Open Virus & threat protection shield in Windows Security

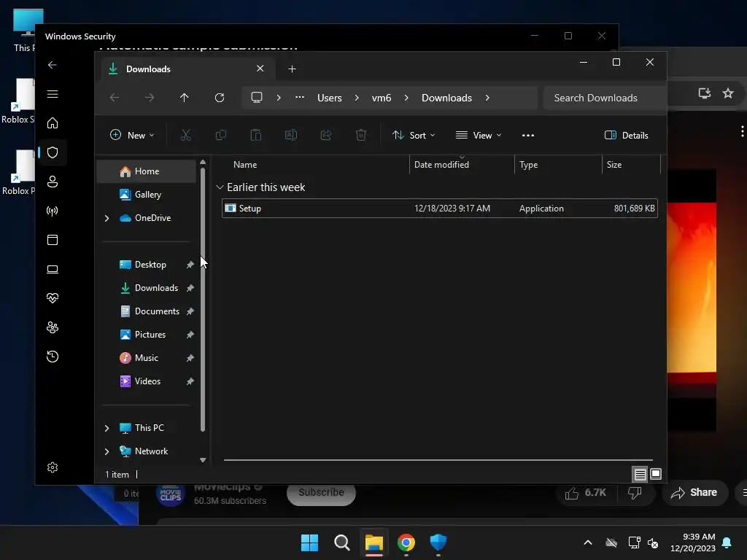click(53, 152)
